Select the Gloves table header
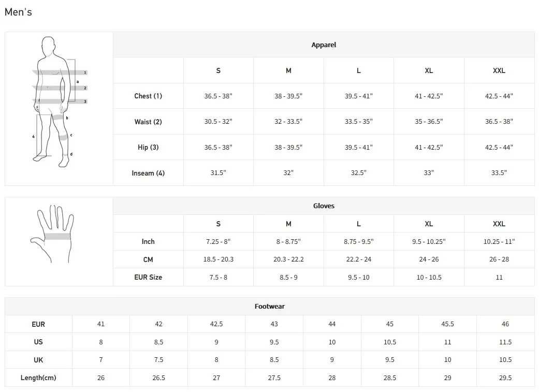539x392 pixels. (324, 206)
